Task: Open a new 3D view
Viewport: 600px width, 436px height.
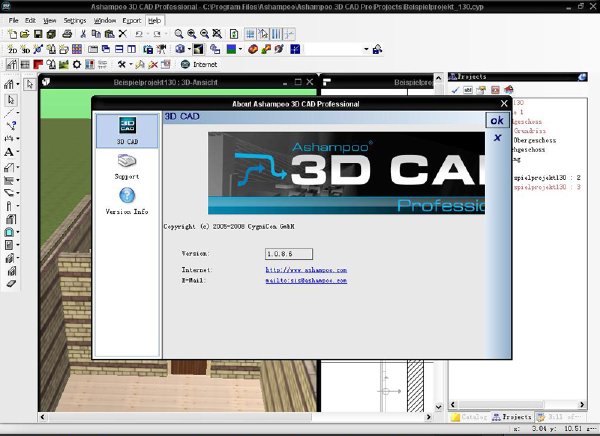Action: [x=25, y=49]
